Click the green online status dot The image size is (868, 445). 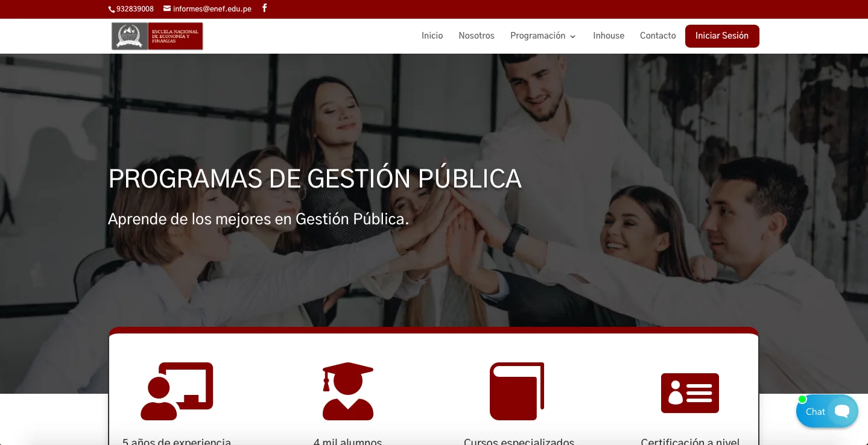(x=802, y=399)
